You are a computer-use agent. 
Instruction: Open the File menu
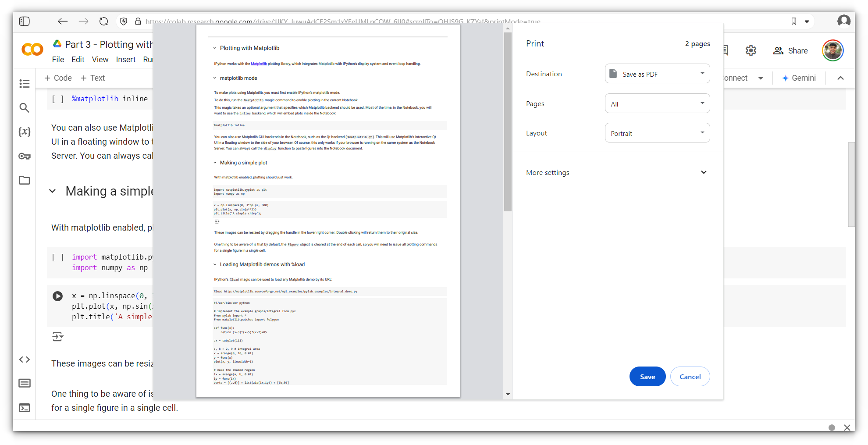[x=58, y=60]
